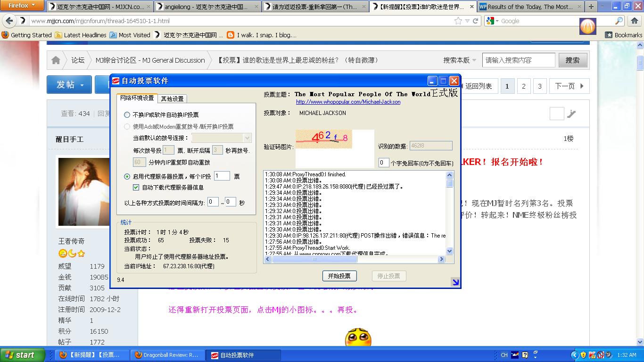
Task: Toggle the 自动下载代理服务器信息 checkbox
Action: point(136,187)
